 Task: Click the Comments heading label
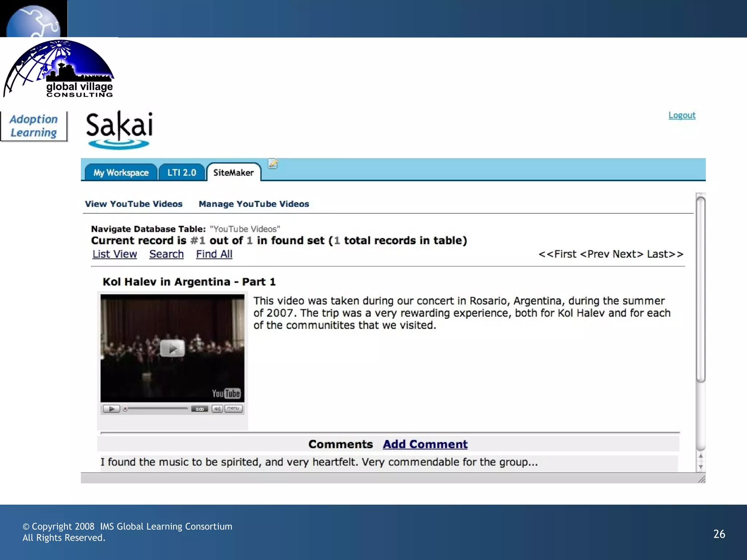click(340, 444)
